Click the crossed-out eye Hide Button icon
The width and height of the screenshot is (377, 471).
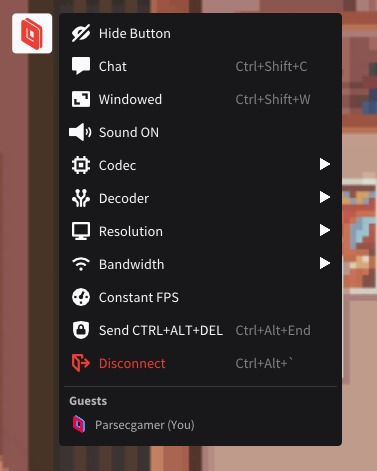click(x=81, y=33)
